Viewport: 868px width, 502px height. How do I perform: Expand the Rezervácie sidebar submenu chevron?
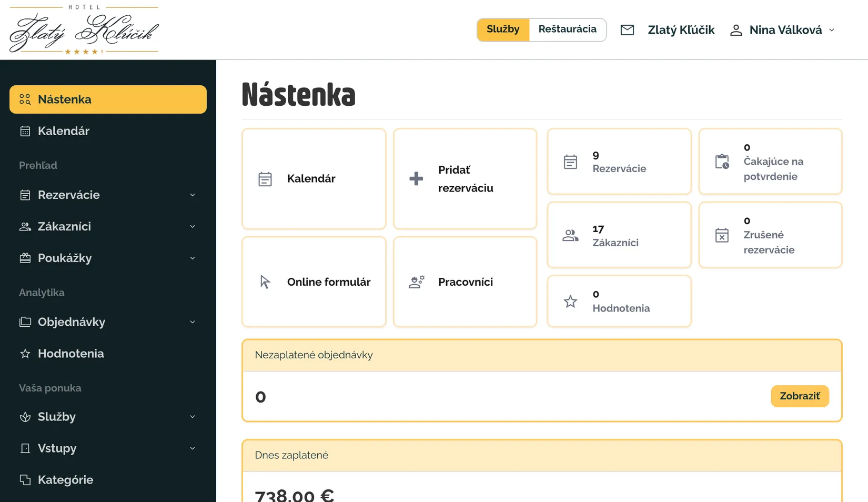(193, 195)
